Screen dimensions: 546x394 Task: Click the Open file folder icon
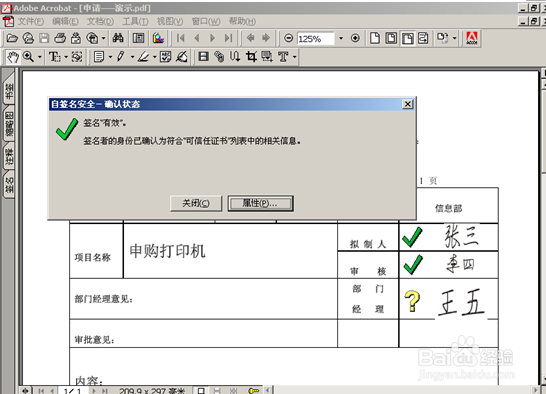point(12,38)
